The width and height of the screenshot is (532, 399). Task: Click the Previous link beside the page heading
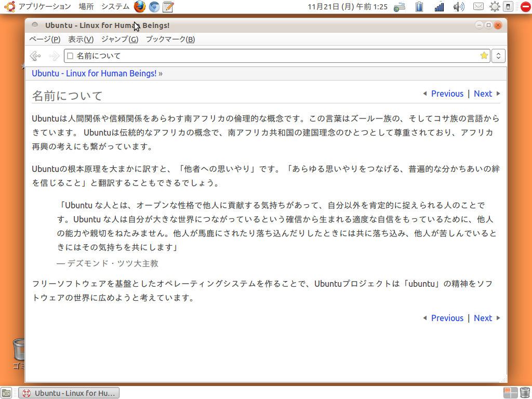tap(447, 94)
